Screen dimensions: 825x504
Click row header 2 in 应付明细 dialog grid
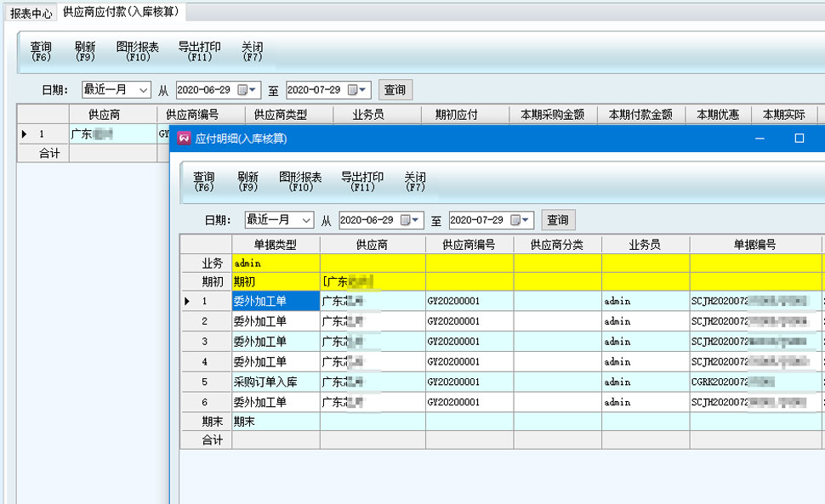(207, 321)
